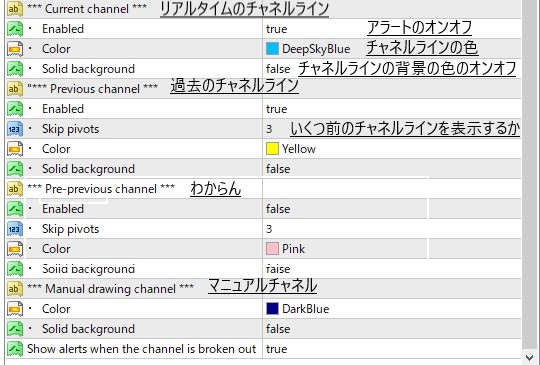This screenshot has width=540, height=365.
Task: Select the 'Skip pivots' label under Pre-previous channel
Action: (71, 229)
